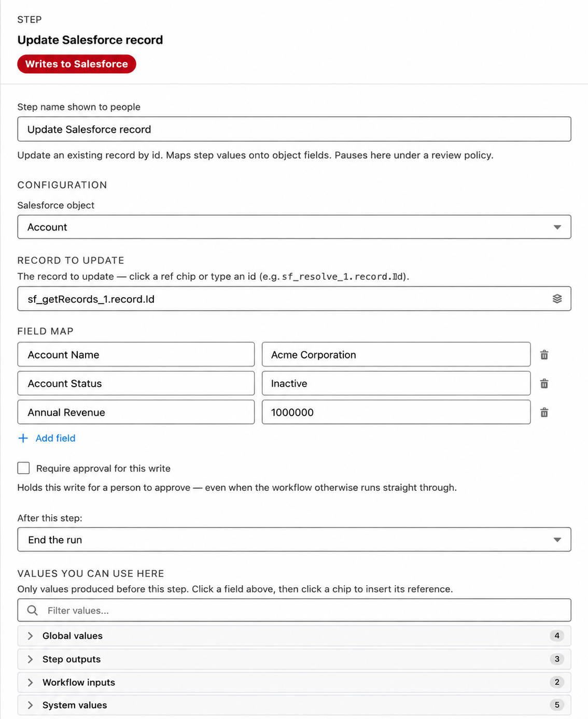The height and width of the screenshot is (719, 588).
Task: Click the VALUES YOU CAN USE HERE label
Action: tap(91, 573)
